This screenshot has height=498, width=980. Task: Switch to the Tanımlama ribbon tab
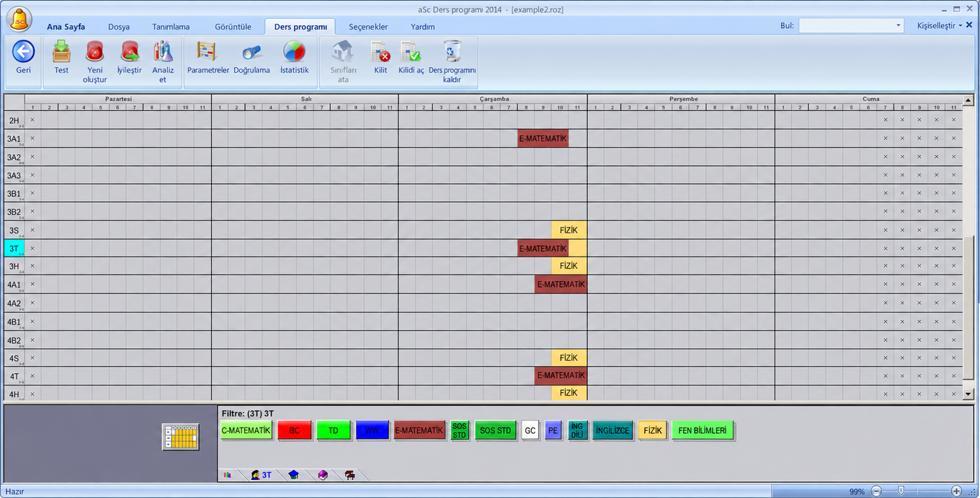click(171, 27)
